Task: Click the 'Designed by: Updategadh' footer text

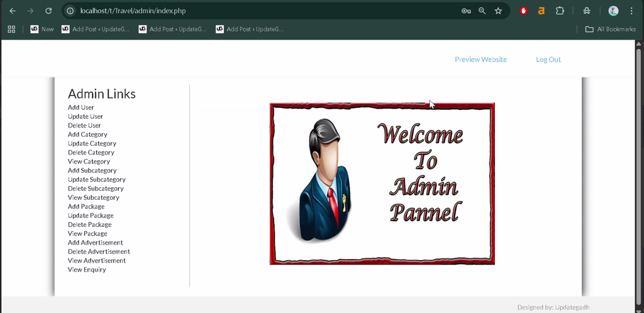Action: coord(553,307)
